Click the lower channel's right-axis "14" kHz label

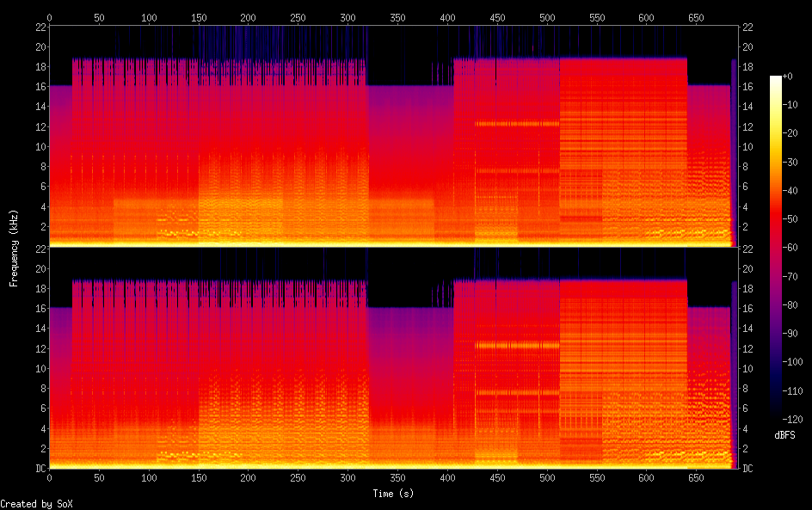[747, 329]
